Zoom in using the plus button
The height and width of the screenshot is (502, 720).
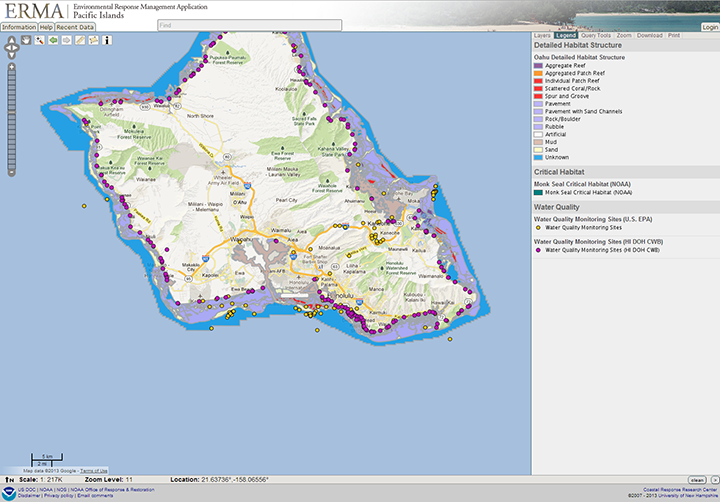pos(11,67)
